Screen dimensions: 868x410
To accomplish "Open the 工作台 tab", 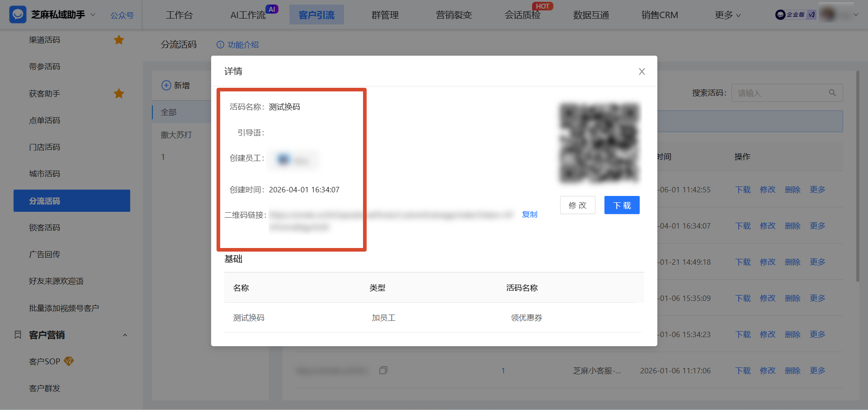I will pyautogui.click(x=179, y=15).
